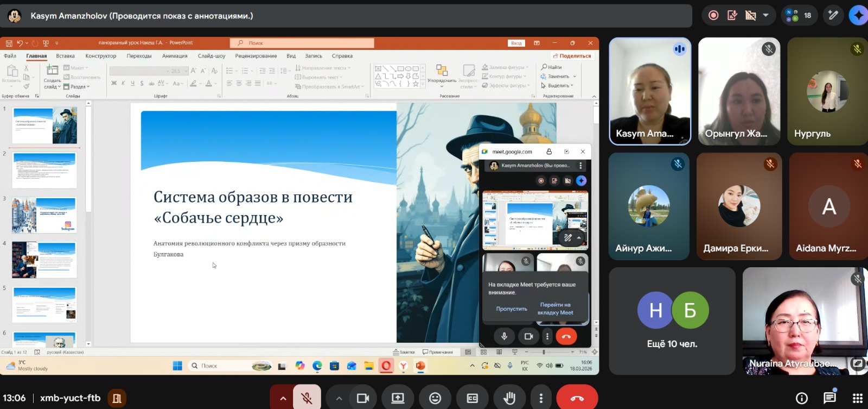
Task: Open the activities grid icon
Action: [x=857, y=398]
